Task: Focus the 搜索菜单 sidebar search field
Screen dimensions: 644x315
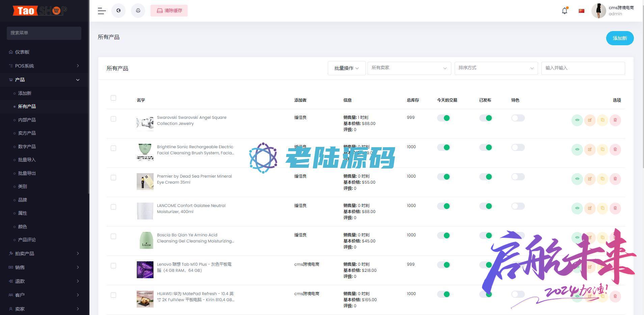Action: pyautogui.click(x=44, y=33)
